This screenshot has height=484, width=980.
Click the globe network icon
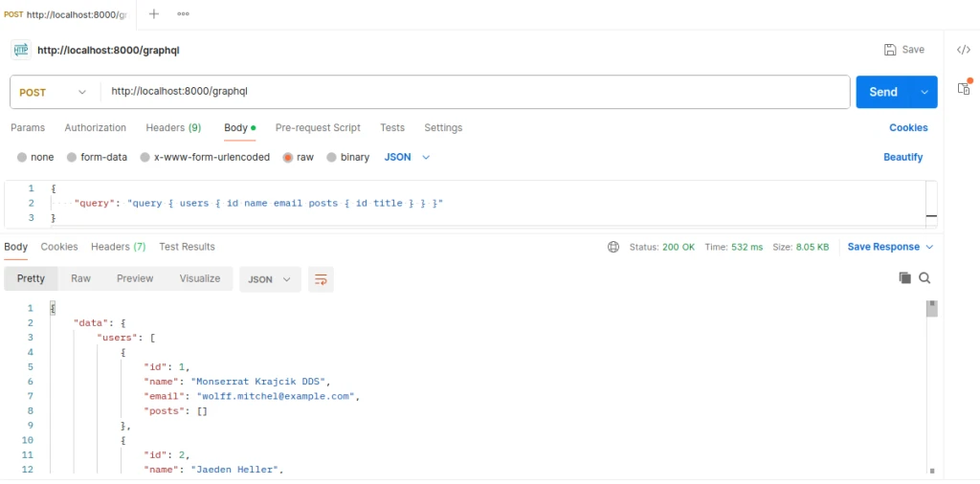613,247
